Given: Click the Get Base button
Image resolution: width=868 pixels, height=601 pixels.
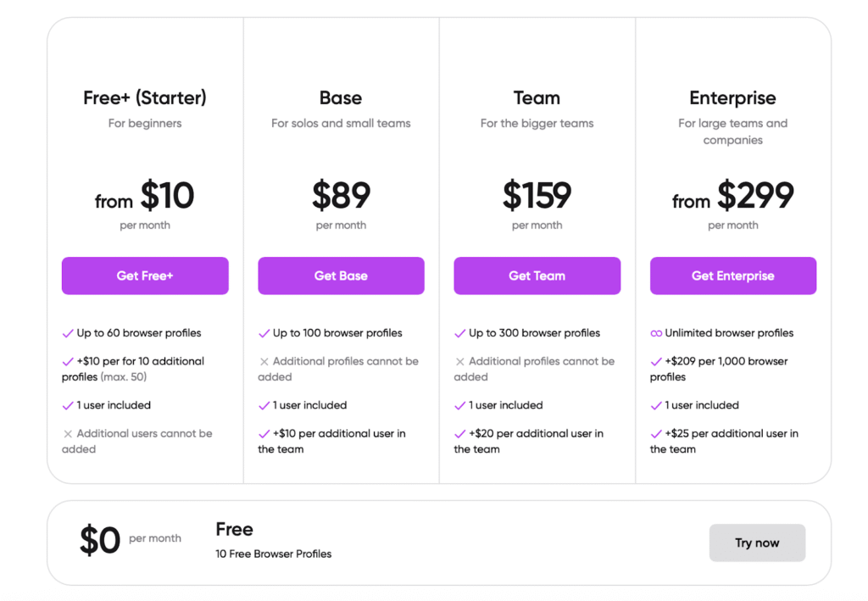Looking at the screenshot, I should [341, 275].
